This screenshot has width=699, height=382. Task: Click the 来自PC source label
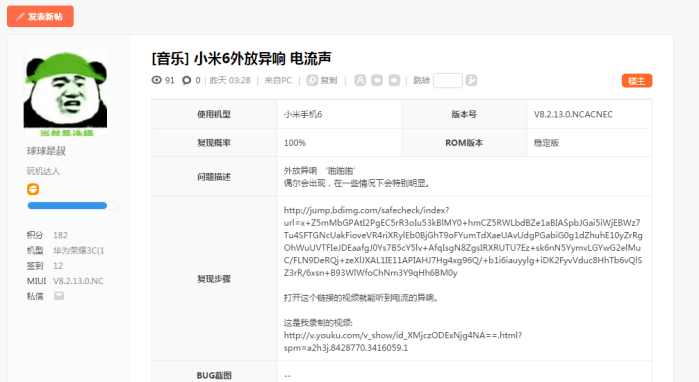click(278, 80)
